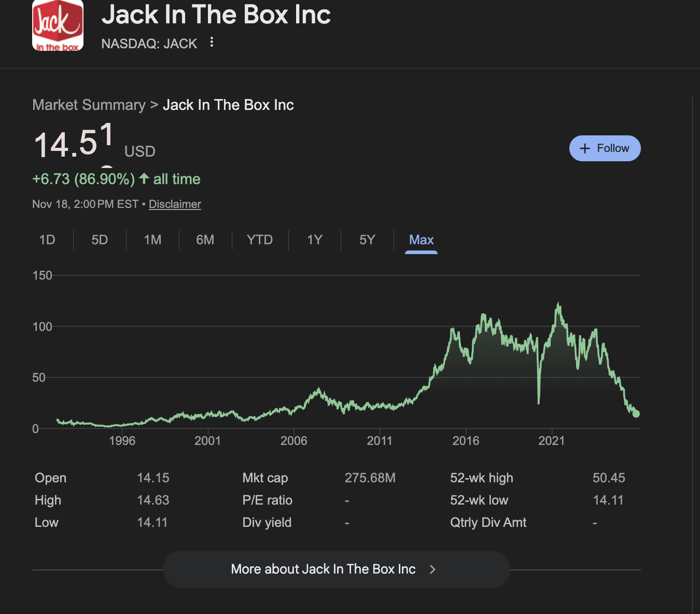Show the 1Y chart range
Screen dimensions: 700x614
(x=315, y=240)
